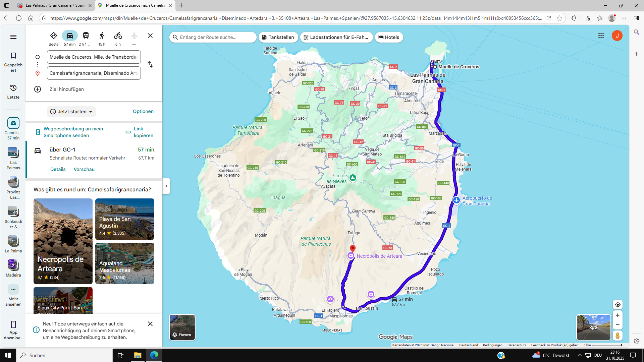Select cycling travel mode icon
644x362 pixels.
tap(118, 36)
